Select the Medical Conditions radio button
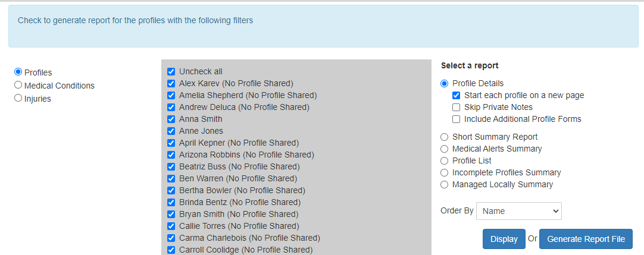644x255 pixels. coord(18,85)
